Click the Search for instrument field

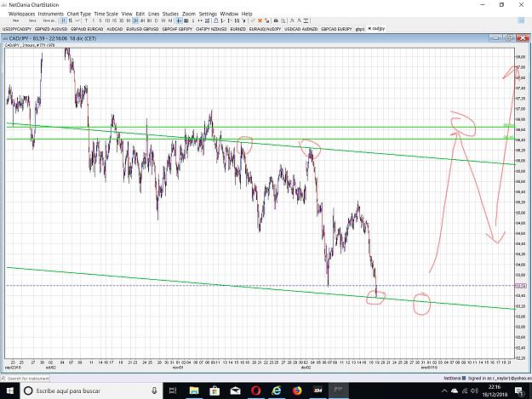(x=25, y=379)
